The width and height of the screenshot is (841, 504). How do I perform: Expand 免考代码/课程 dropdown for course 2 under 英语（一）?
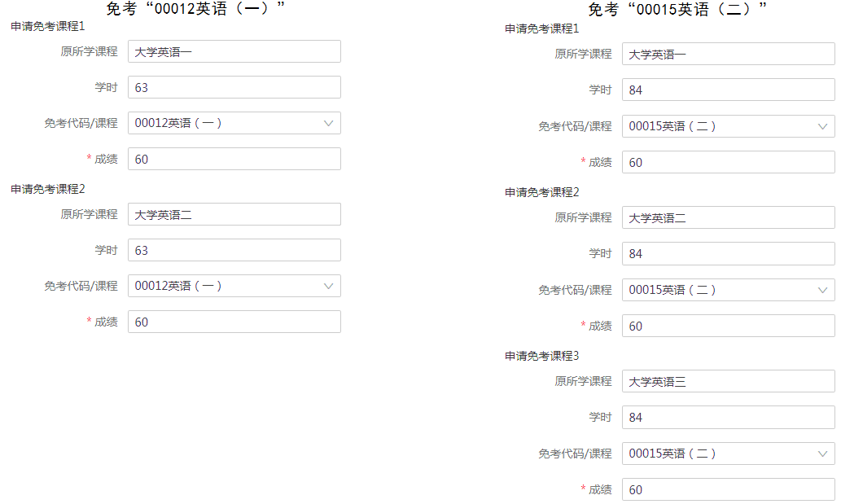234,286
